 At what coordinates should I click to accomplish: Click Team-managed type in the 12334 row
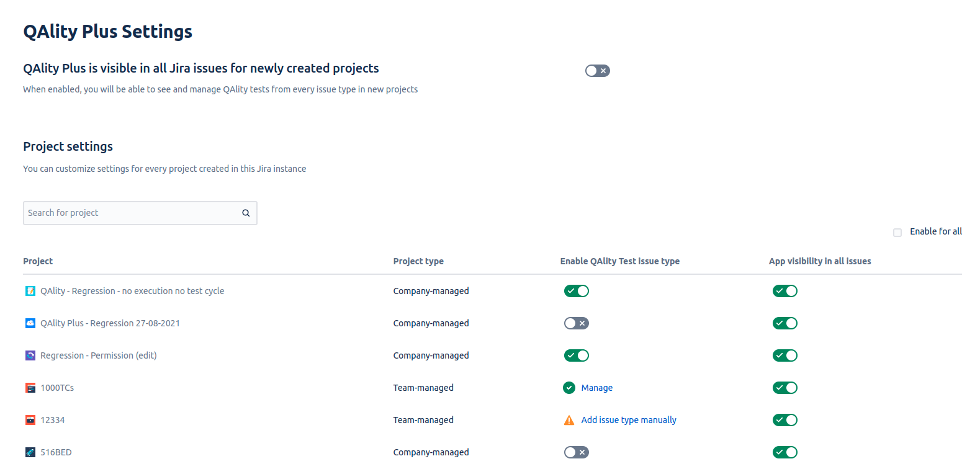[x=423, y=420]
